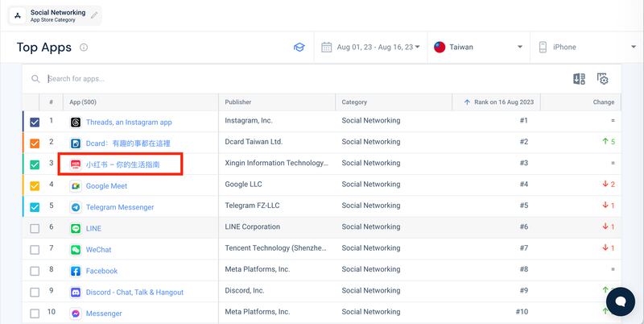Screen dimensions: 644x324
Task: Sort by Change column header
Action: [580, 102]
